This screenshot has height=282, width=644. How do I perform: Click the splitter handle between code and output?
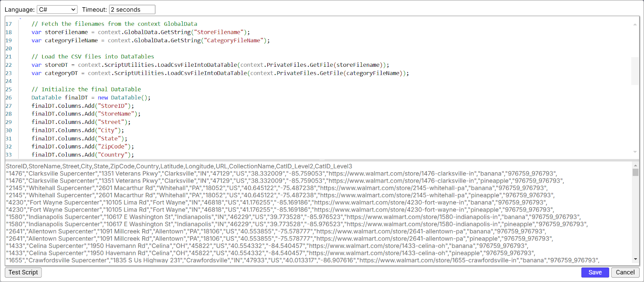pyautogui.click(x=322, y=160)
